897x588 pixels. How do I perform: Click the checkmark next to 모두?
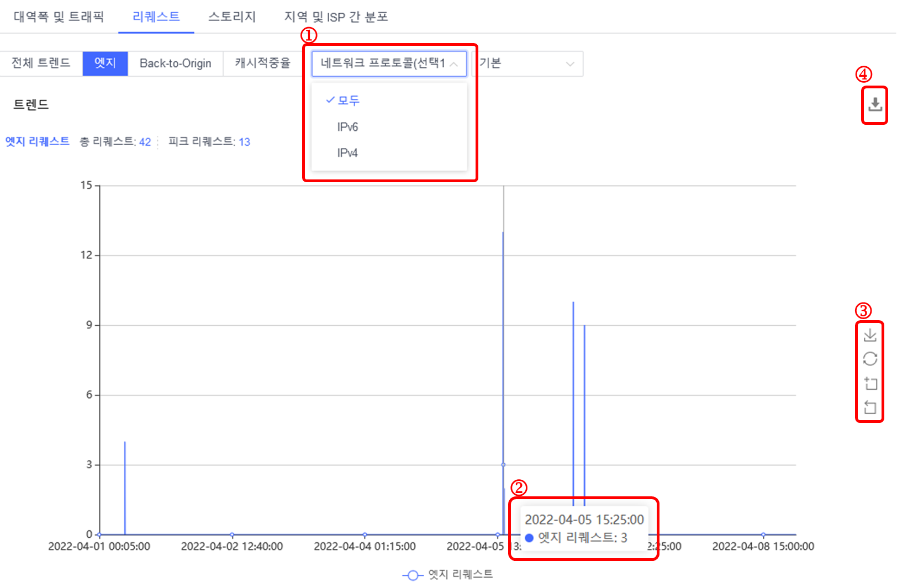[331, 100]
